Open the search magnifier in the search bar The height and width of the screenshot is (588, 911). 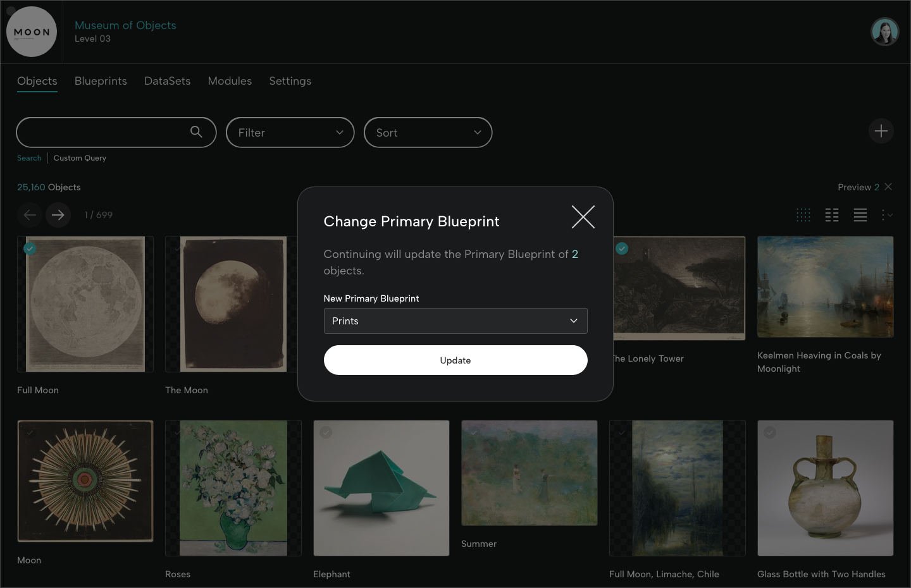tap(196, 132)
